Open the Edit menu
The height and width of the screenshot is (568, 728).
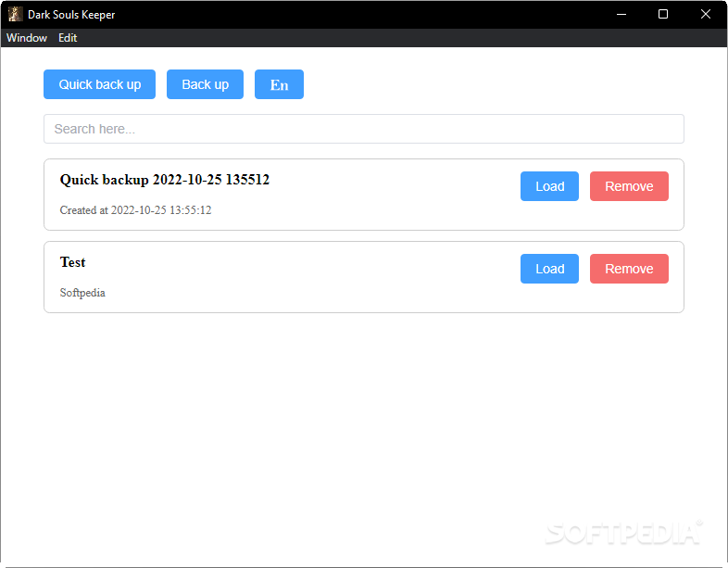[68, 38]
